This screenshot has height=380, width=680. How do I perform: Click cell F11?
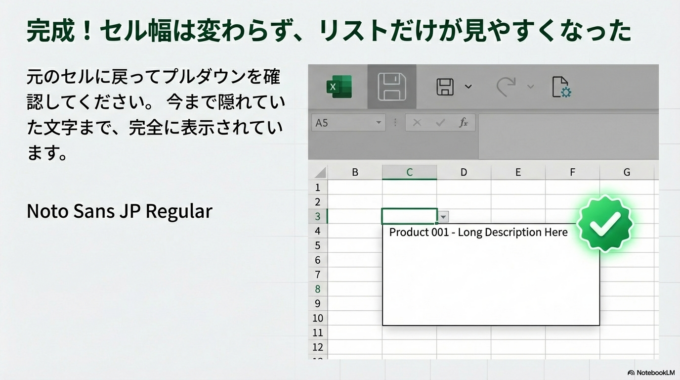(x=572, y=332)
